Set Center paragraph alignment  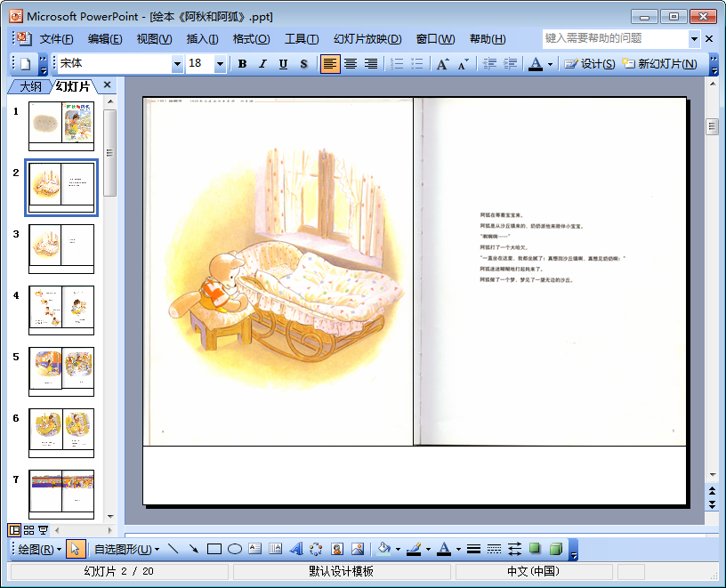point(351,64)
